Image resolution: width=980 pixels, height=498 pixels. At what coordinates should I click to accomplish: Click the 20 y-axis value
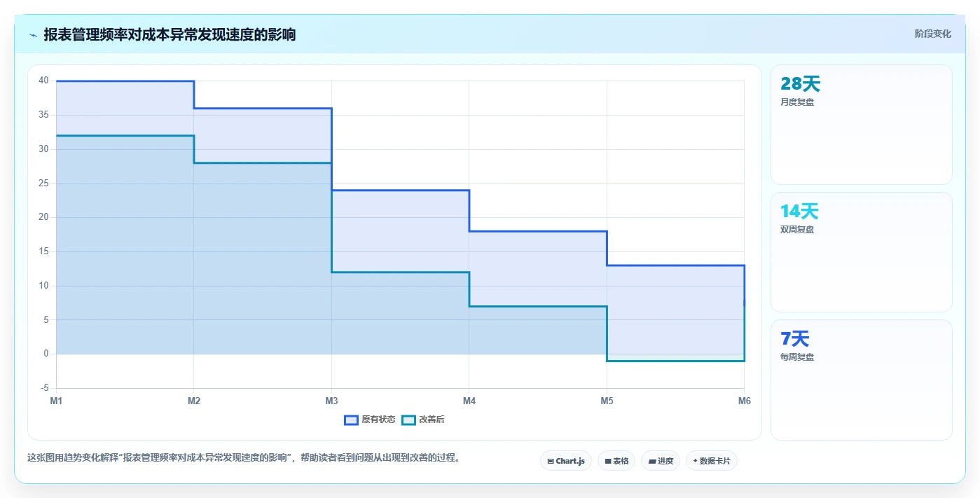(x=43, y=217)
